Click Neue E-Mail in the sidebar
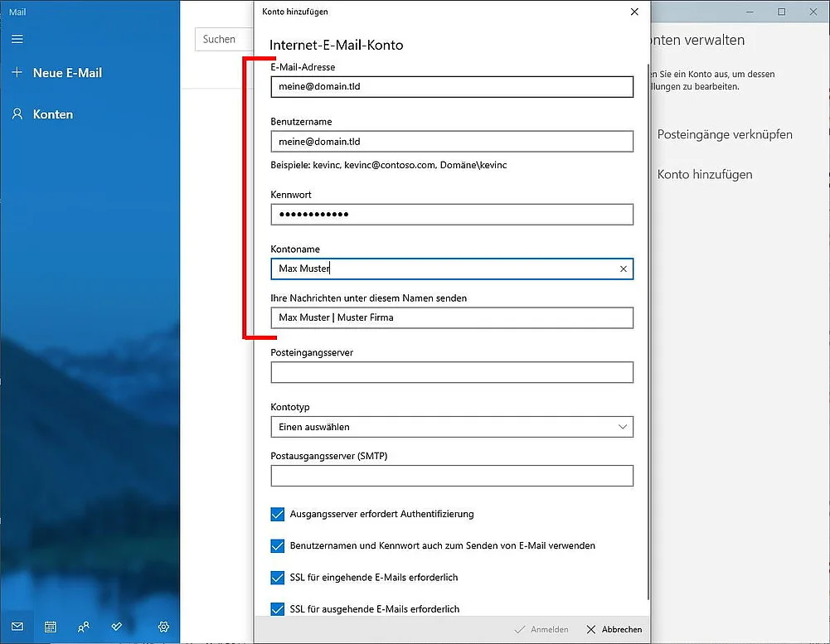The image size is (830, 644). click(x=66, y=73)
